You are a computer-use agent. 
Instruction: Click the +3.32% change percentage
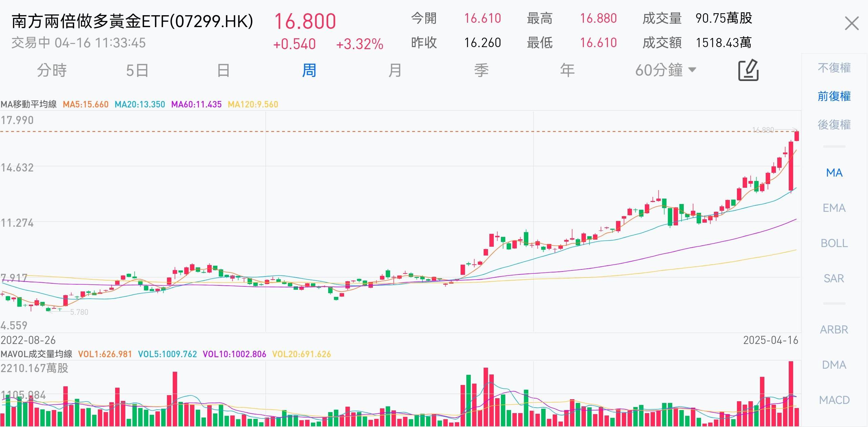coord(360,44)
